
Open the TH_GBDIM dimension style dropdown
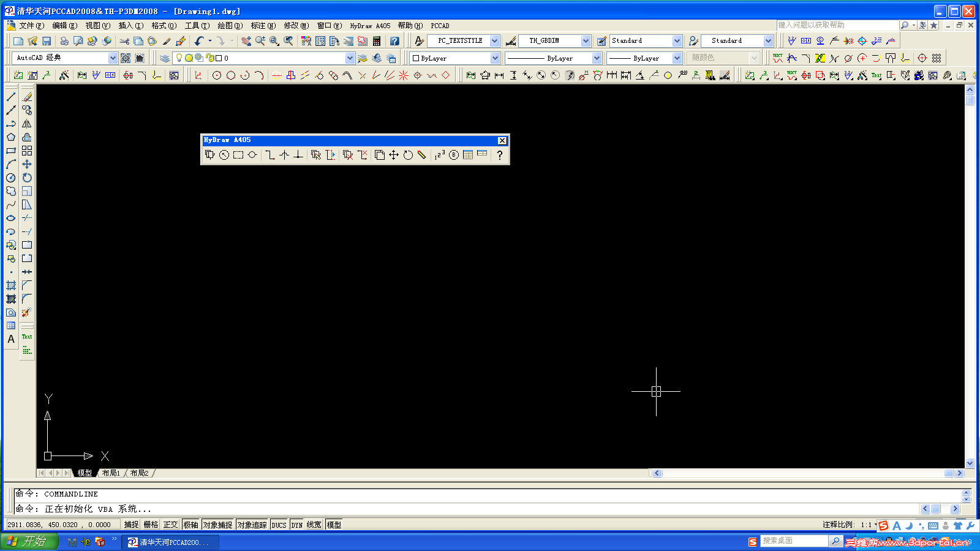pyautogui.click(x=586, y=41)
